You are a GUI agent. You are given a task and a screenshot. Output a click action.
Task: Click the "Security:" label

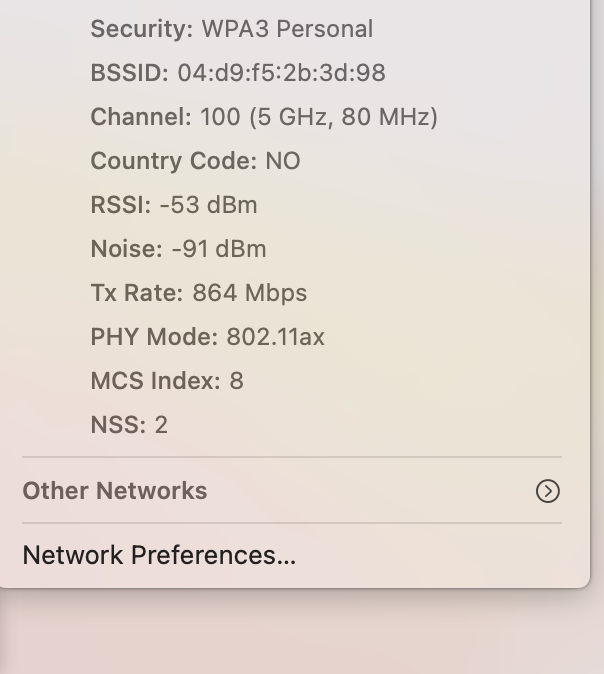[141, 29]
